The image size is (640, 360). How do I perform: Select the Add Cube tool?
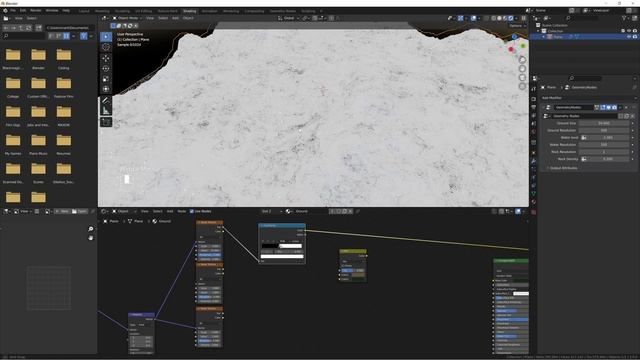click(106, 122)
